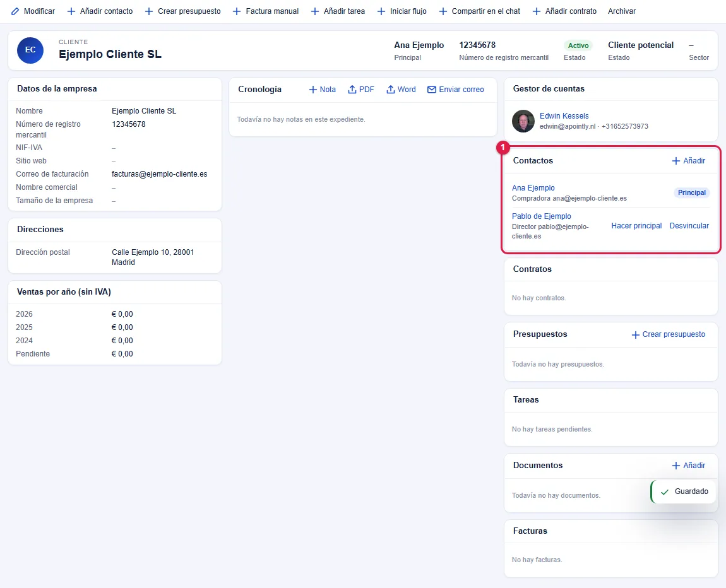Viewport: 726px width, 588px height.
Task: Click Ejemplo Cliente SL value beside Nombre
Action: tap(144, 111)
